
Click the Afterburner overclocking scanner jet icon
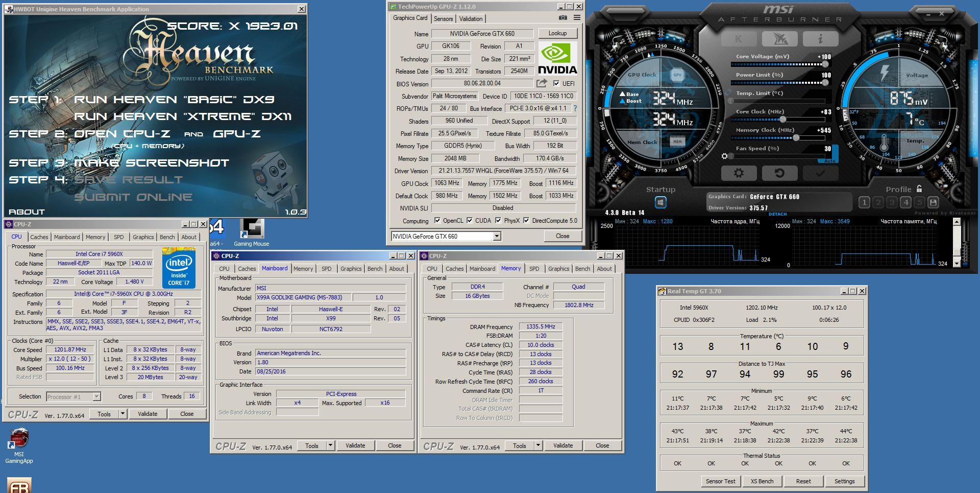pos(779,39)
